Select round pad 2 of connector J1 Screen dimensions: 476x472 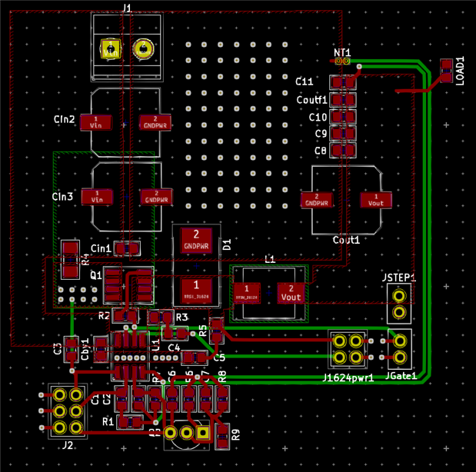[x=143, y=48]
